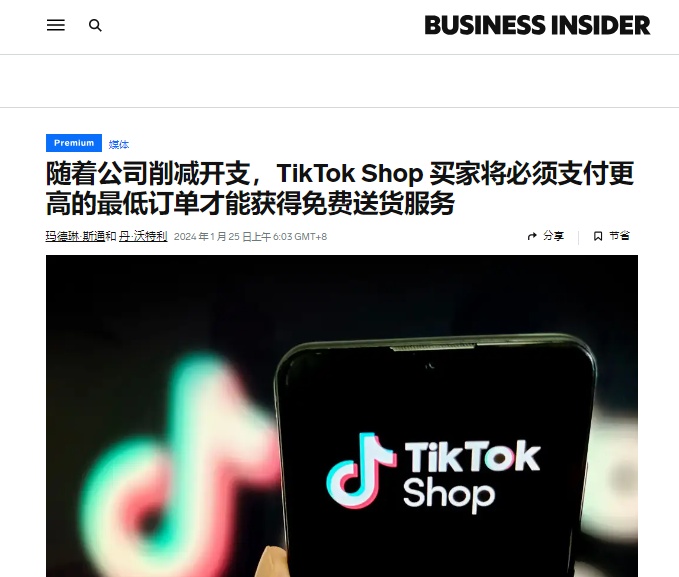Open author 丹·沃特利 profile link

pyautogui.click(x=143, y=236)
